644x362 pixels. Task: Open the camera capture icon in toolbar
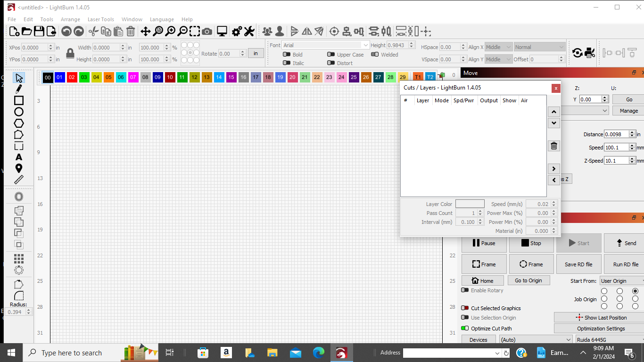pos(207,32)
